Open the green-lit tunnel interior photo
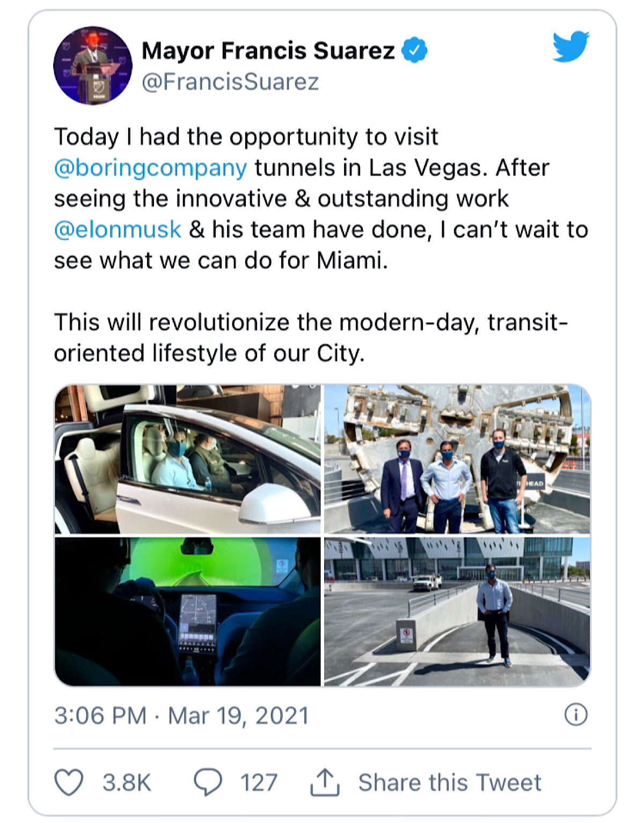This screenshot has height=823, width=644. point(188,612)
